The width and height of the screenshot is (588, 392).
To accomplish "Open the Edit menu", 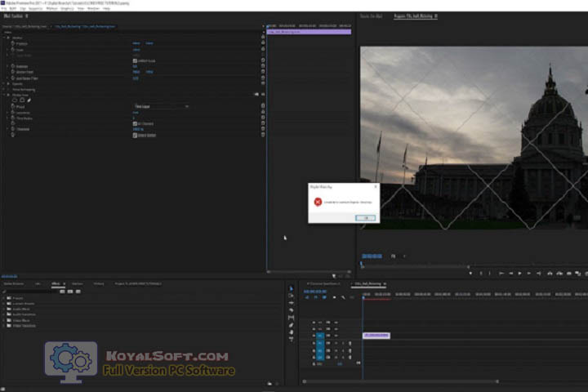I will click(13, 8).
